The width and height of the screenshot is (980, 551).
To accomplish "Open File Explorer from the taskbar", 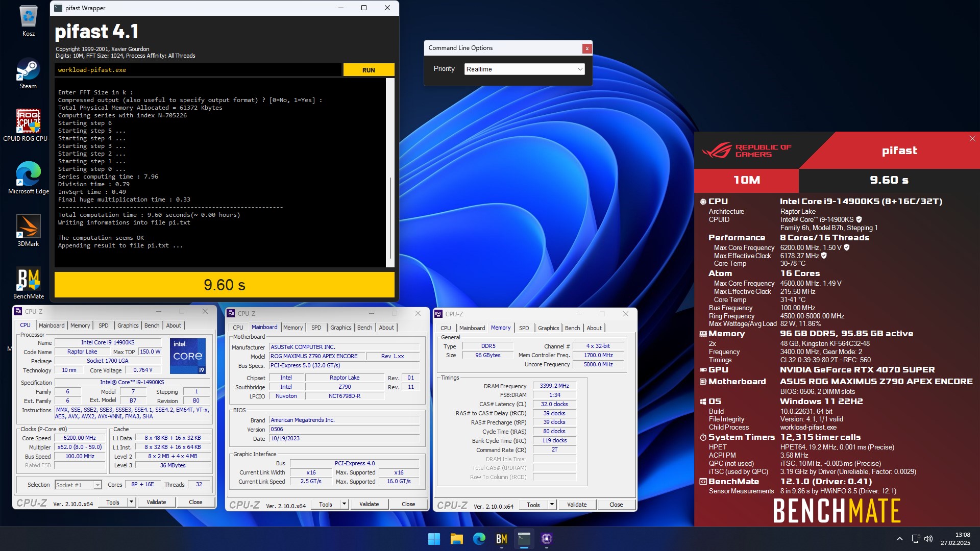I will point(456,539).
